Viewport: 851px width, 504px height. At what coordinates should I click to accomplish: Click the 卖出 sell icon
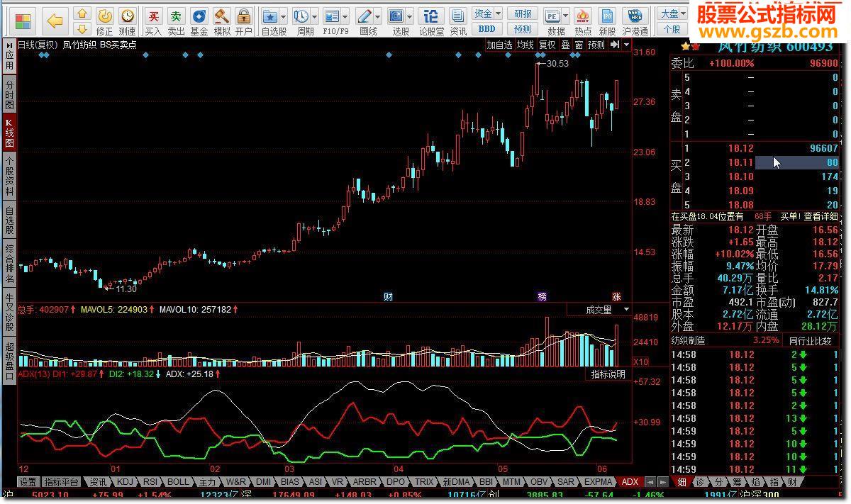[176, 21]
